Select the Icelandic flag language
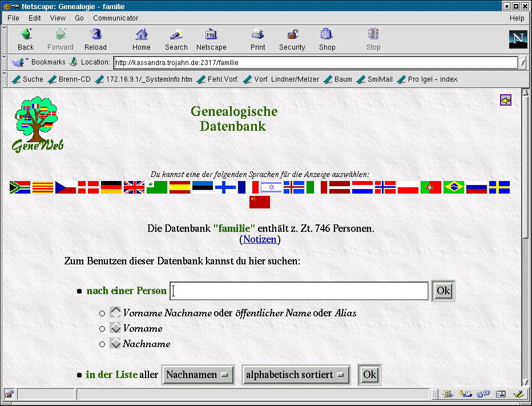The width and height of the screenshot is (532, 406). (294, 187)
